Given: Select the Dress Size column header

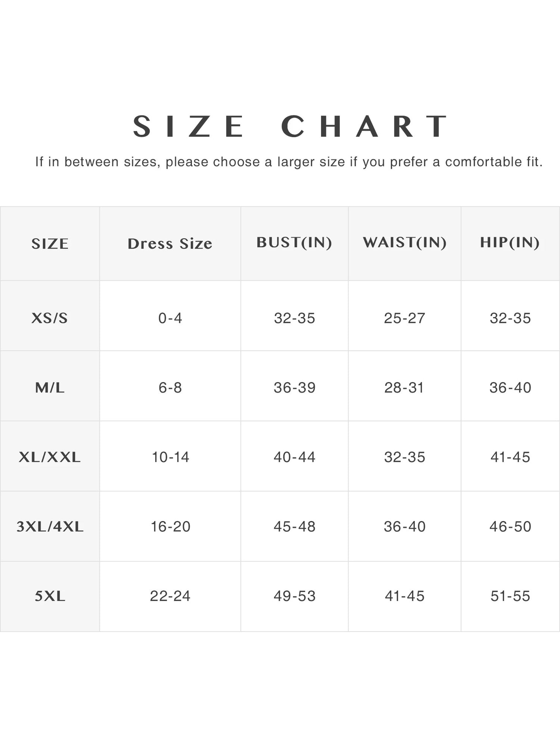Looking at the screenshot, I should point(170,244).
